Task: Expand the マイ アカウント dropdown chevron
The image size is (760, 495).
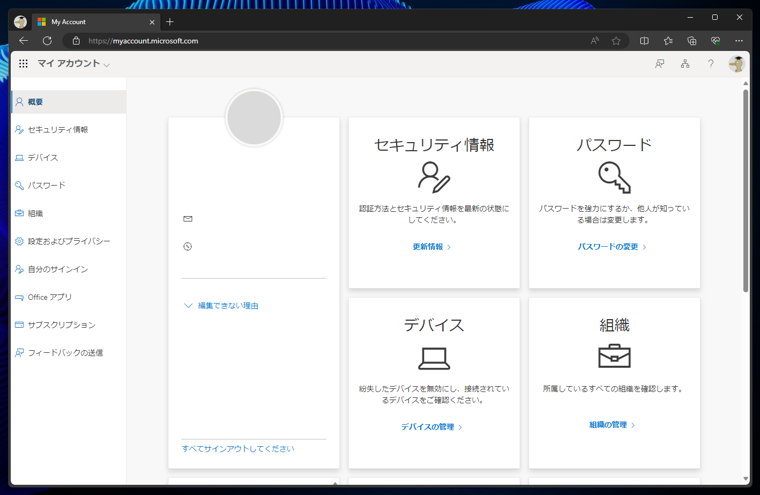Action: (x=107, y=64)
